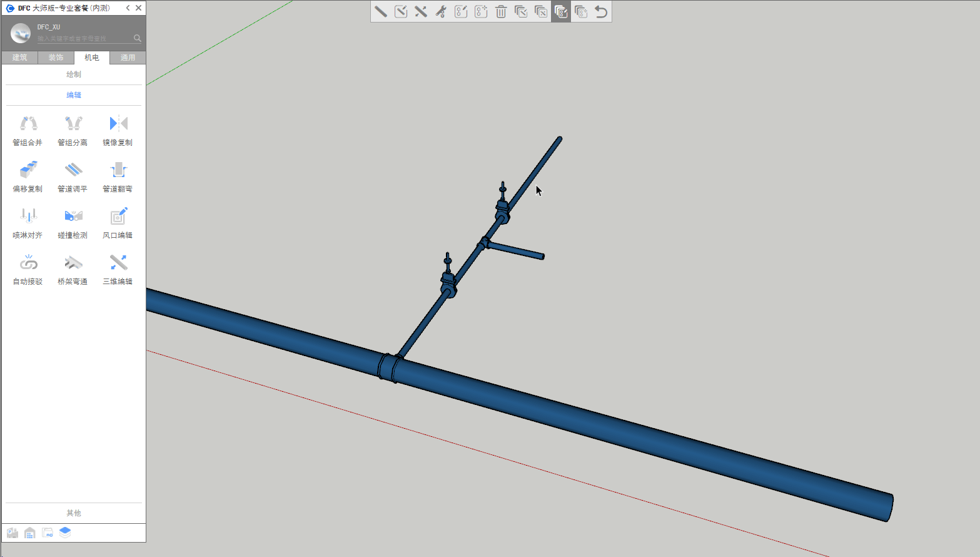Select the 喷淋对齐 sprinkler align tool
Screen dimensions: 980x557
coord(28,223)
